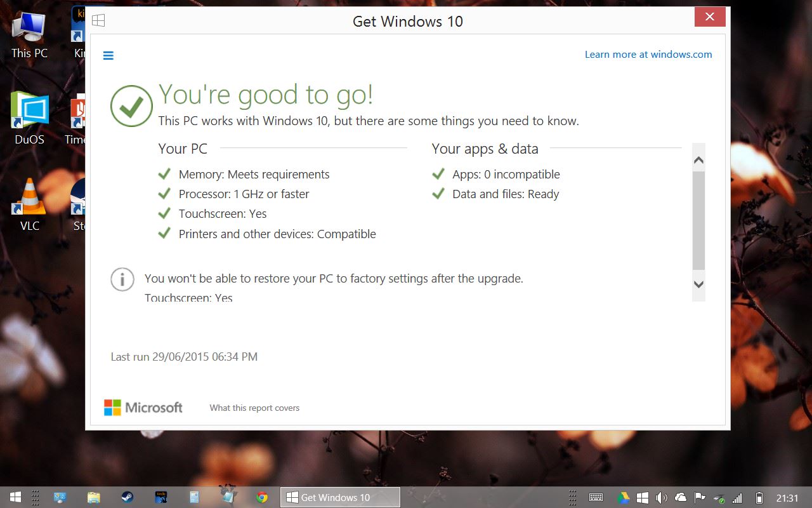This screenshot has height=508, width=812.
Task: Click the Microsoft logo in the report footer
Action: tap(143, 408)
